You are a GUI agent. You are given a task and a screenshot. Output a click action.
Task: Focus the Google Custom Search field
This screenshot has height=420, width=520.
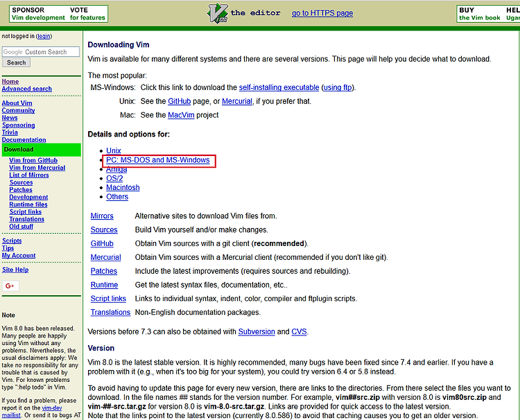(41, 52)
